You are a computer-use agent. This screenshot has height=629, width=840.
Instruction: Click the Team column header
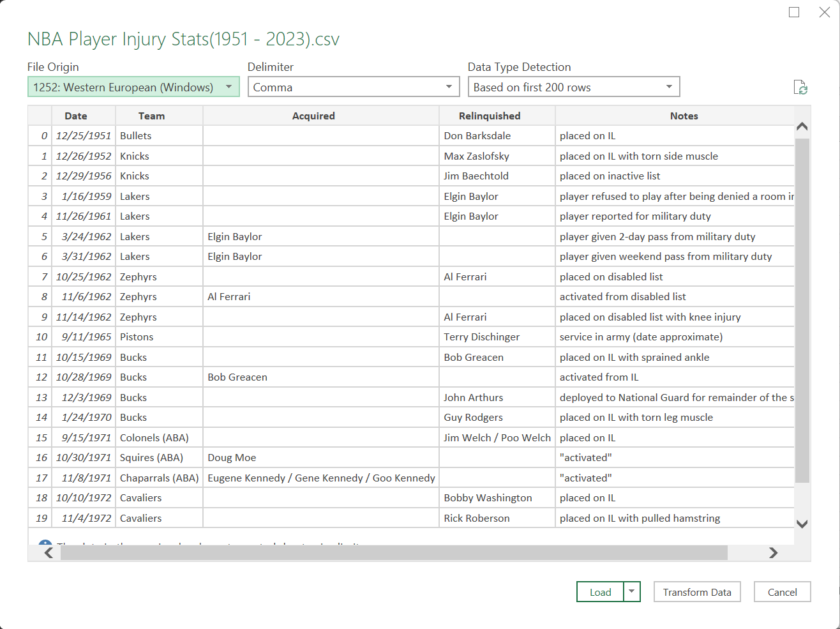pos(151,116)
